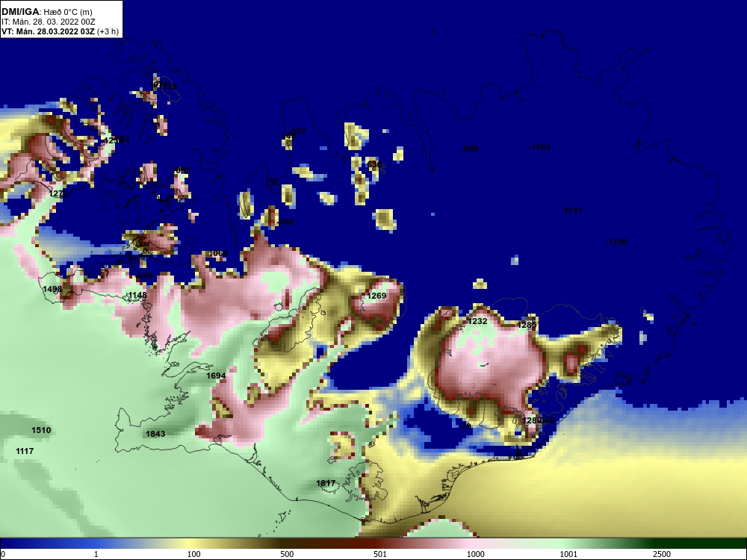Click the map value 1148
Screen dimensions: 747x560
pos(137,295)
